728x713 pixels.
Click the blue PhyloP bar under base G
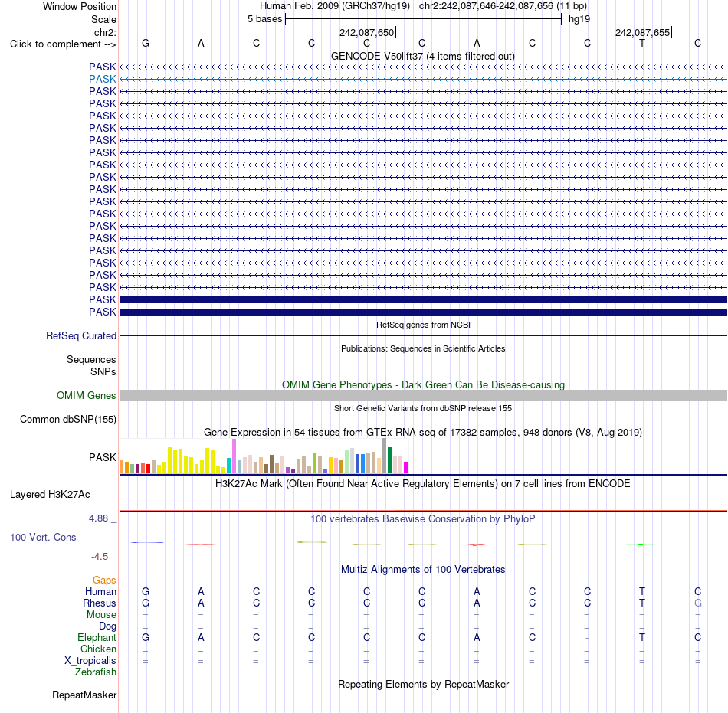point(146,542)
